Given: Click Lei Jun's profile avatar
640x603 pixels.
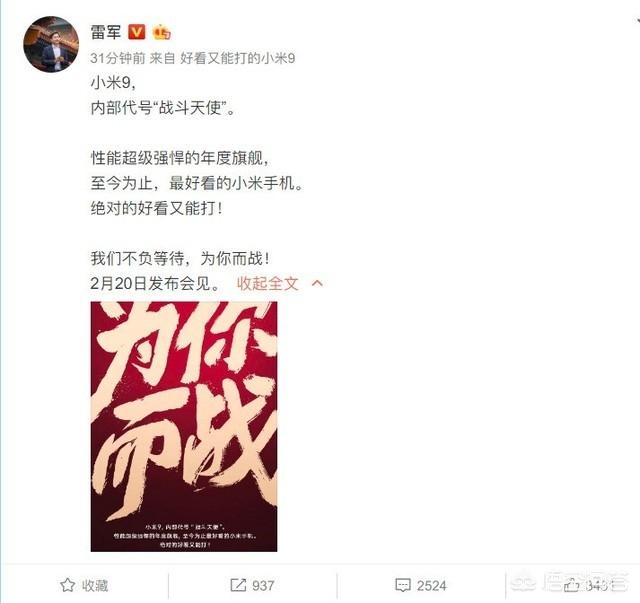Looking at the screenshot, I should pos(51,44).
